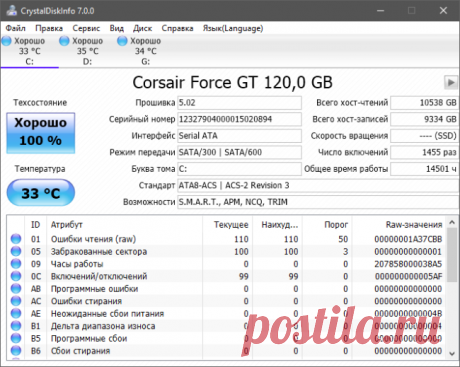Click the attribute list scrollbar thumb
The width and height of the screenshot is (460, 367).
pos(452,255)
